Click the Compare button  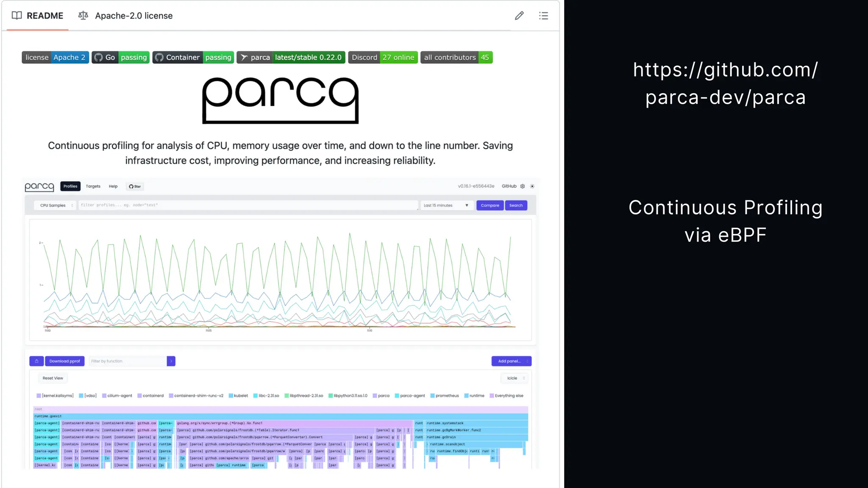pos(490,205)
